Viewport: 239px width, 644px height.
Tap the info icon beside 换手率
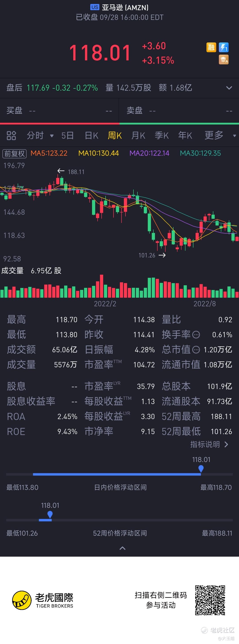pos(196,335)
